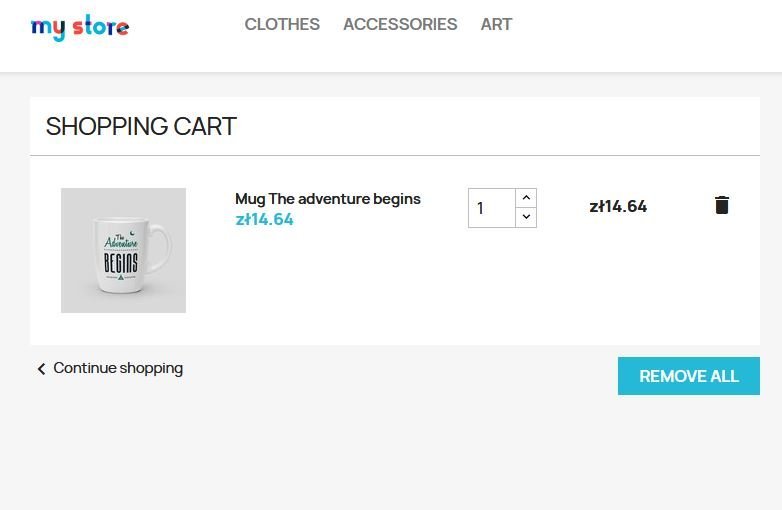Screen dimensions: 782x510
Task: Click the bold line total price
Action: click(618, 206)
